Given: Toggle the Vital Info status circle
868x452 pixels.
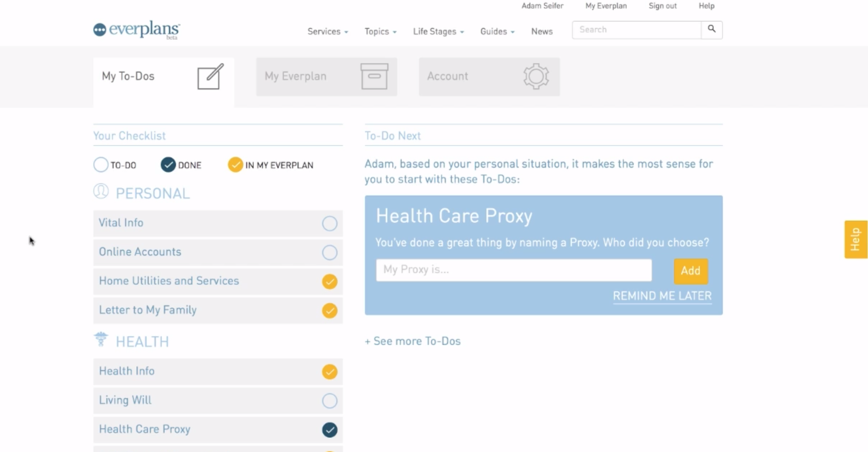Looking at the screenshot, I should pos(330,223).
